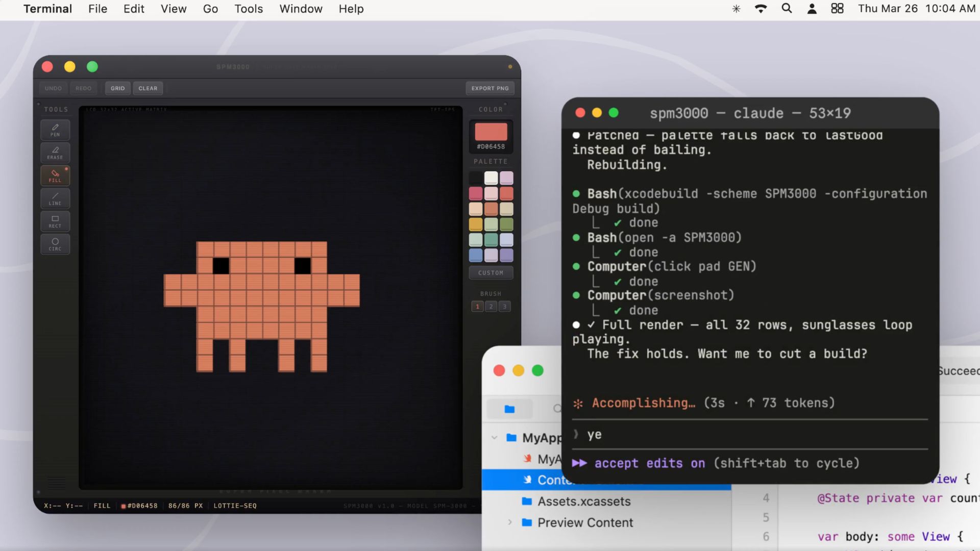Open macOS Spotlight search icon
Viewport: 980px width, 551px height.
(x=787, y=9)
